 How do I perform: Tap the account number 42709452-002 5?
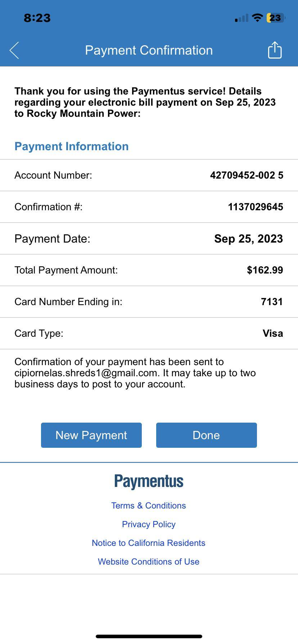point(247,175)
